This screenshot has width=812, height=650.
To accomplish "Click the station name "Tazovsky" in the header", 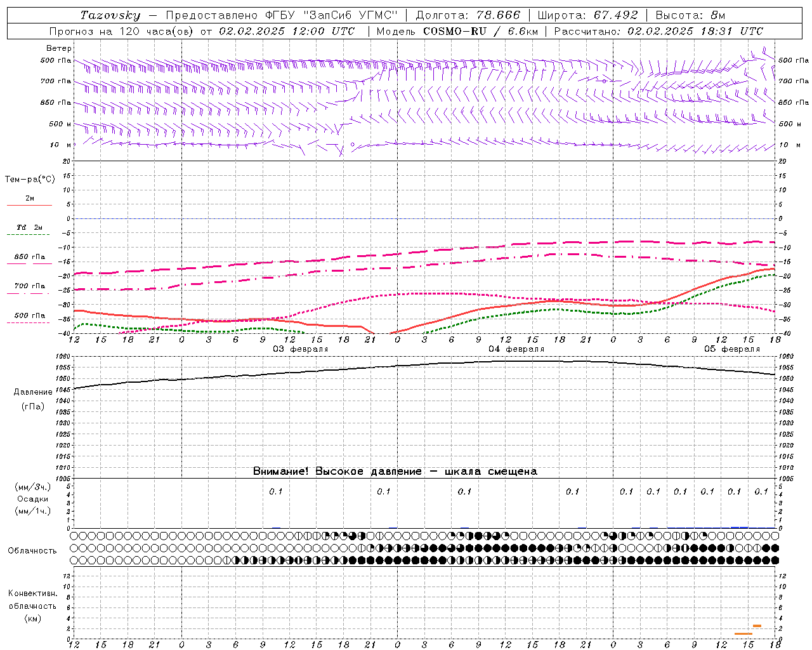I will click(110, 15).
